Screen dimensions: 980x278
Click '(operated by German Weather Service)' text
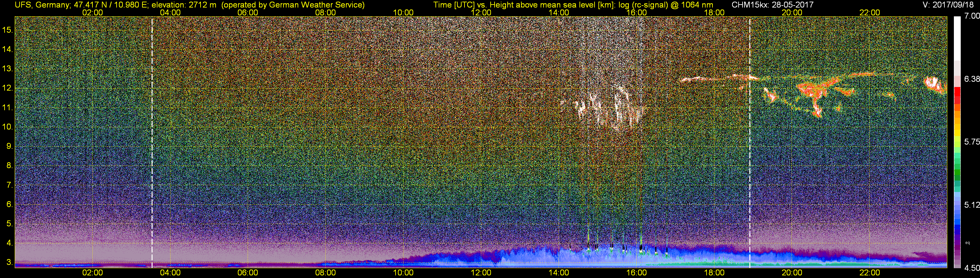293,5
